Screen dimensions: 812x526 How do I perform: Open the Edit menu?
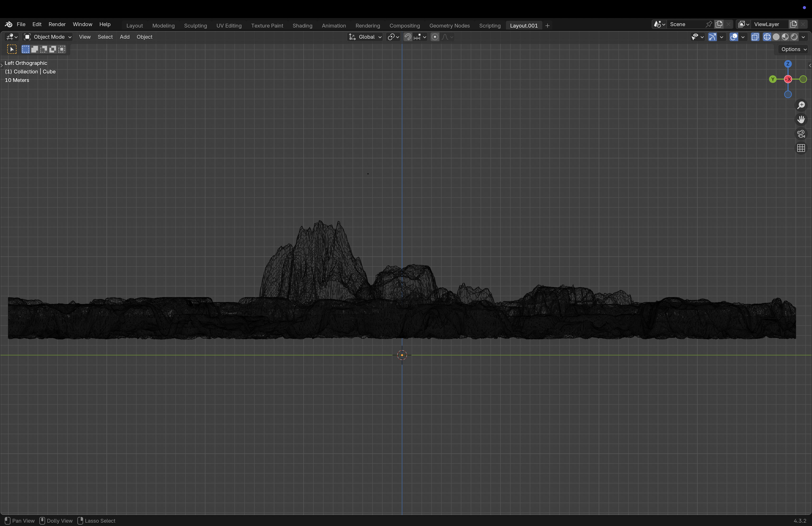[37, 24]
